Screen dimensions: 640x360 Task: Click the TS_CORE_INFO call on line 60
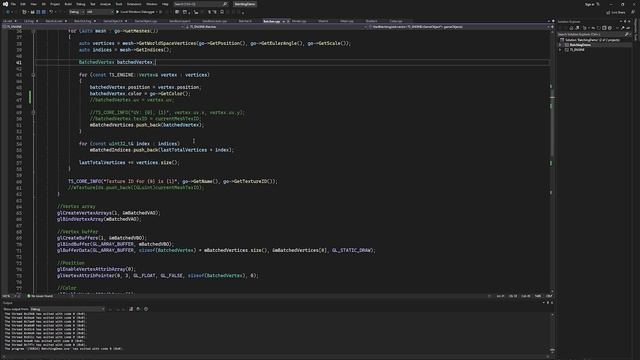173,181
